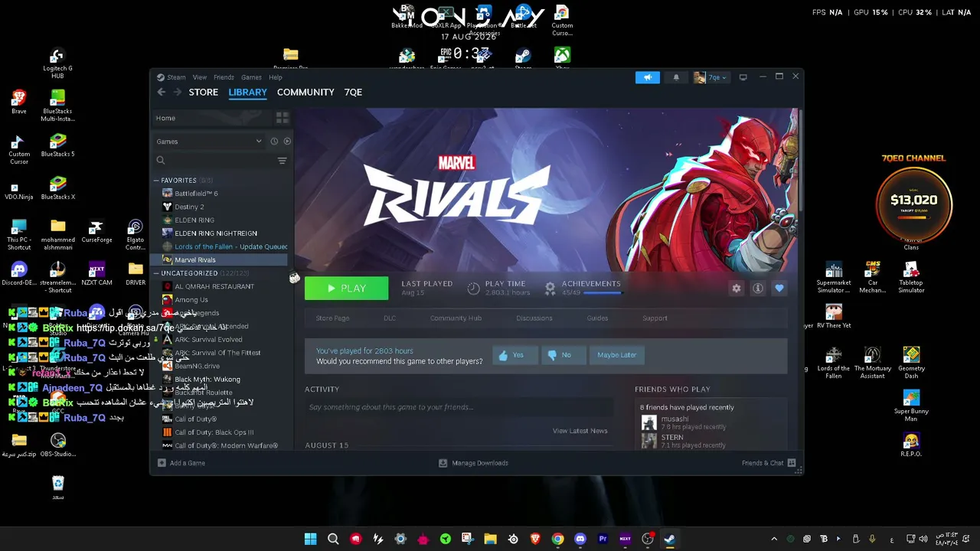The width and height of the screenshot is (980, 551).
Task: Choose Maybe Later for the recommendation
Action: click(617, 355)
